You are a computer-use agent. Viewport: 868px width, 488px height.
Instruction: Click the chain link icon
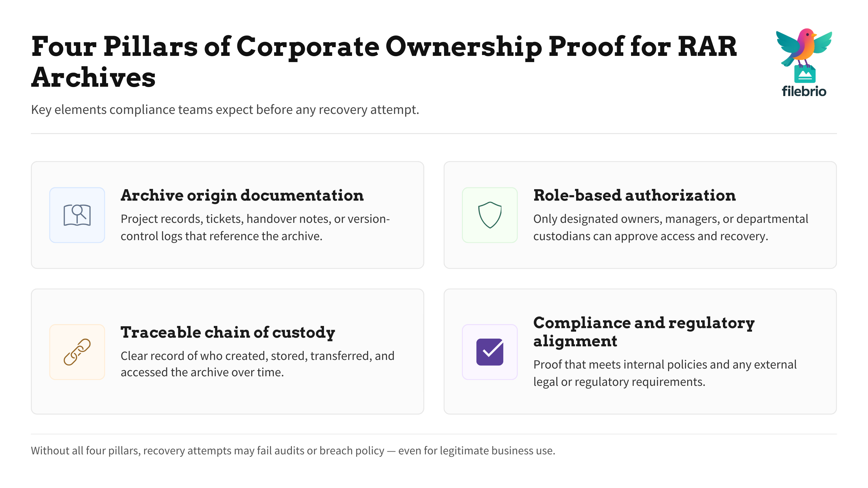point(77,352)
